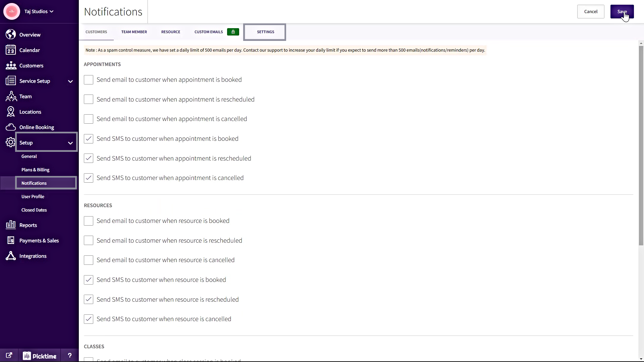Uncheck SMS when appointment is cancelled
The height and width of the screenshot is (362, 644).
point(89,178)
